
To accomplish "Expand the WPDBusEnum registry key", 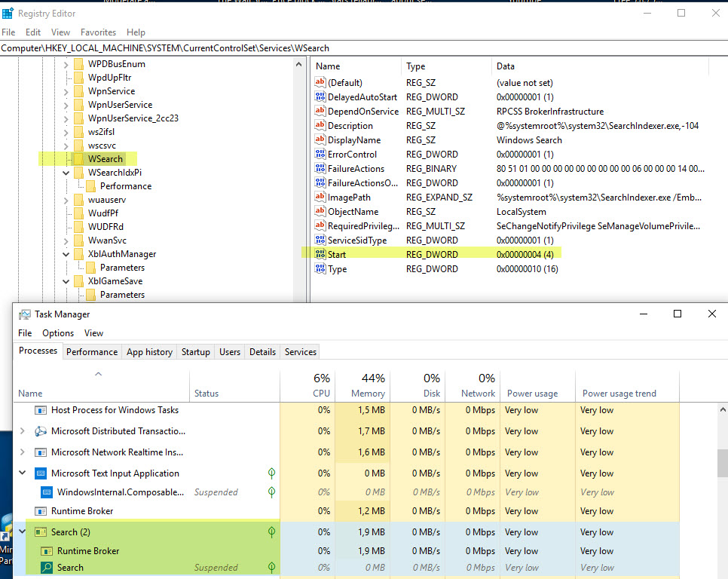I will (66, 65).
